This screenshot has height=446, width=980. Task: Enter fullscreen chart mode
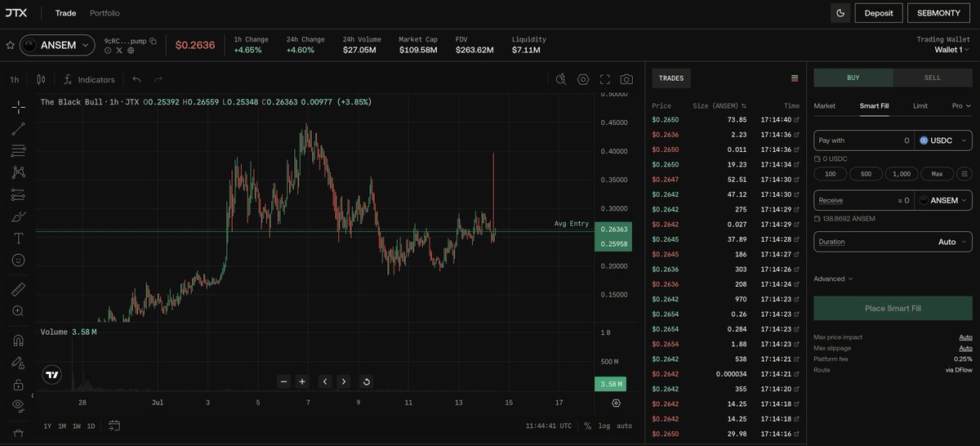605,79
